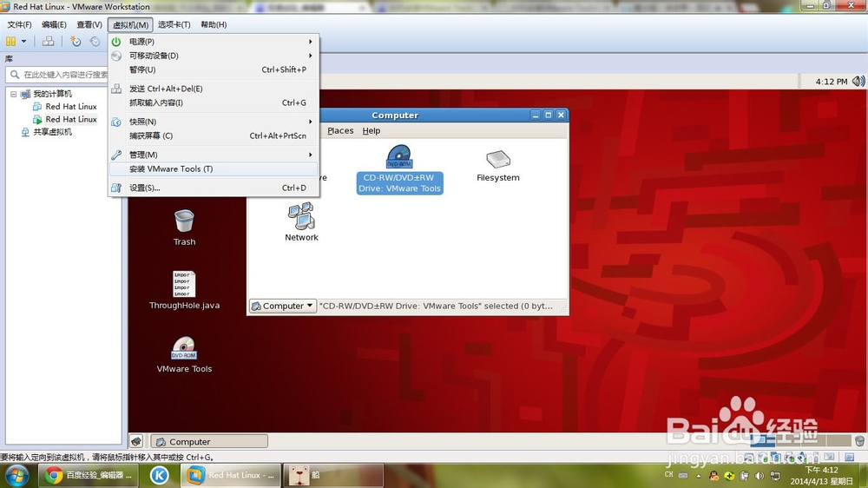
Task: Choose 捕获屏幕 (C) menu entry
Action: 214,135
